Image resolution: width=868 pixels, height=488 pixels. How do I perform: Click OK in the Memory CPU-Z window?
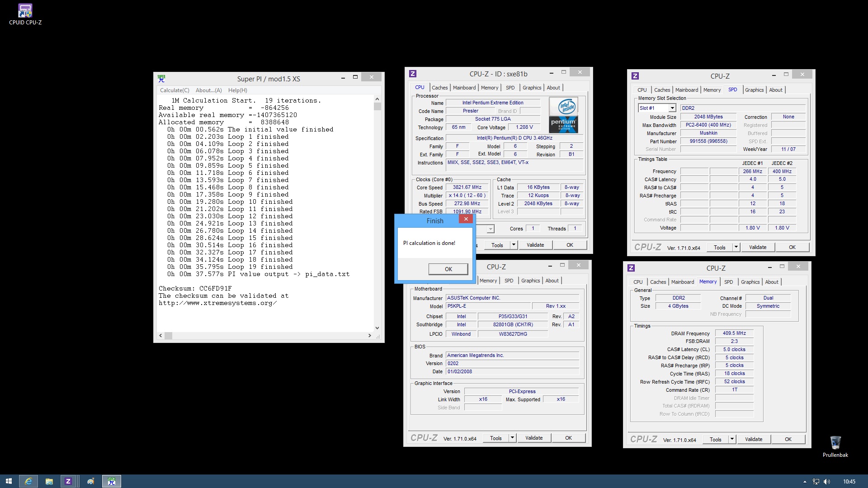pyautogui.click(x=788, y=439)
